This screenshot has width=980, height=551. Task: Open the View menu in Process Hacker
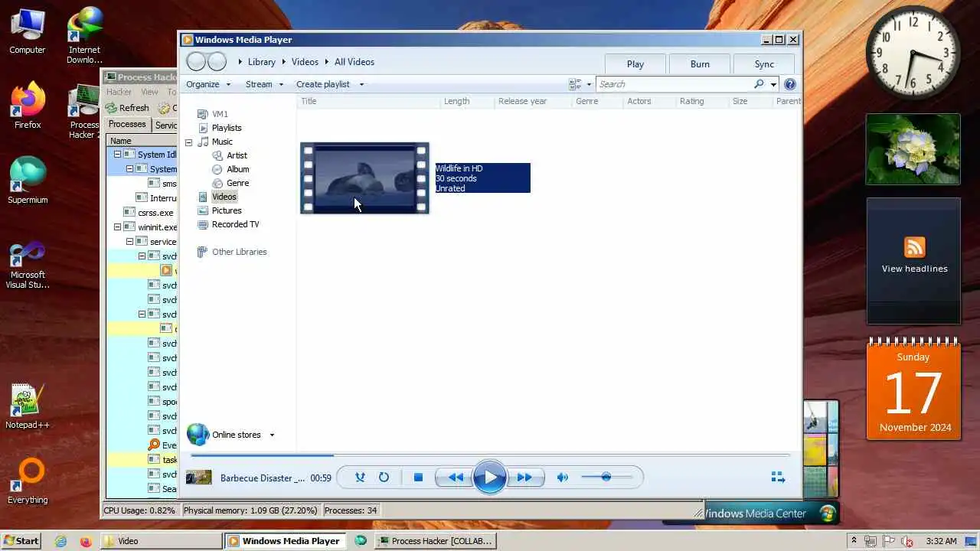click(x=149, y=92)
